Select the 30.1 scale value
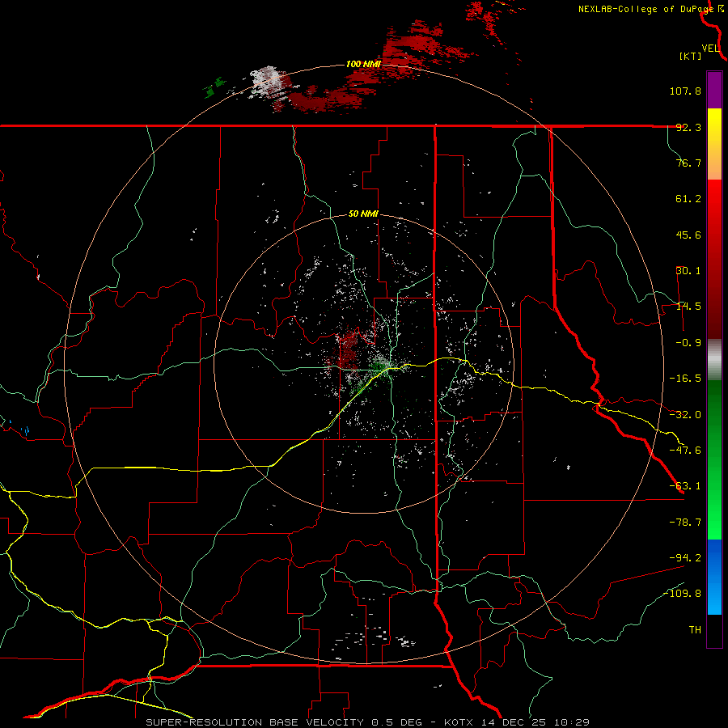This screenshot has width=728, height=728. click(688, 271)
